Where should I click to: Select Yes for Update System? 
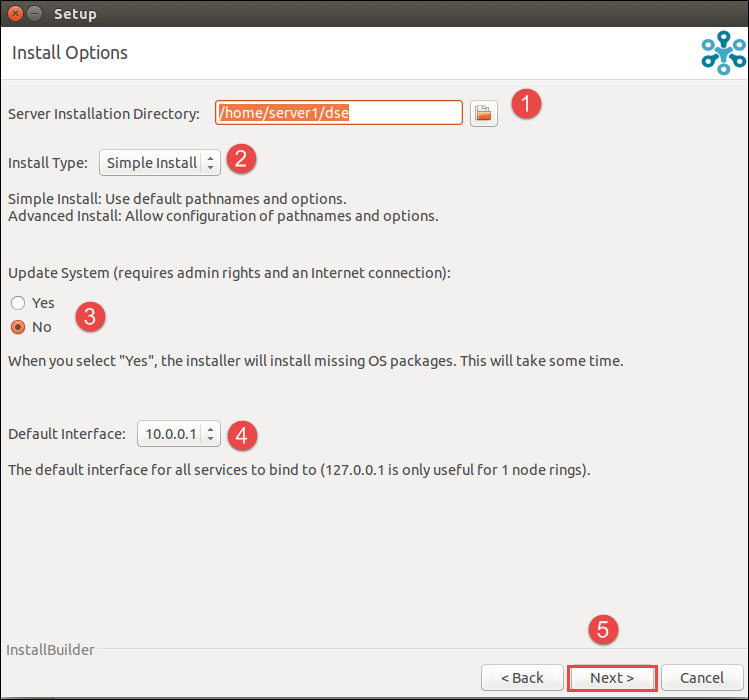18,303
